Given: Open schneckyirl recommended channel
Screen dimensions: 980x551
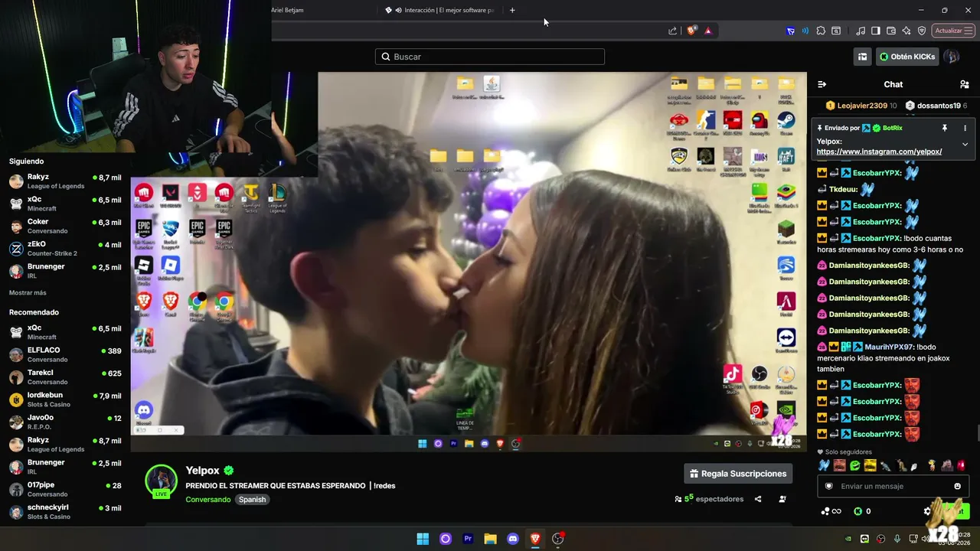Looking at the screenshot, I should coord(65,512).
